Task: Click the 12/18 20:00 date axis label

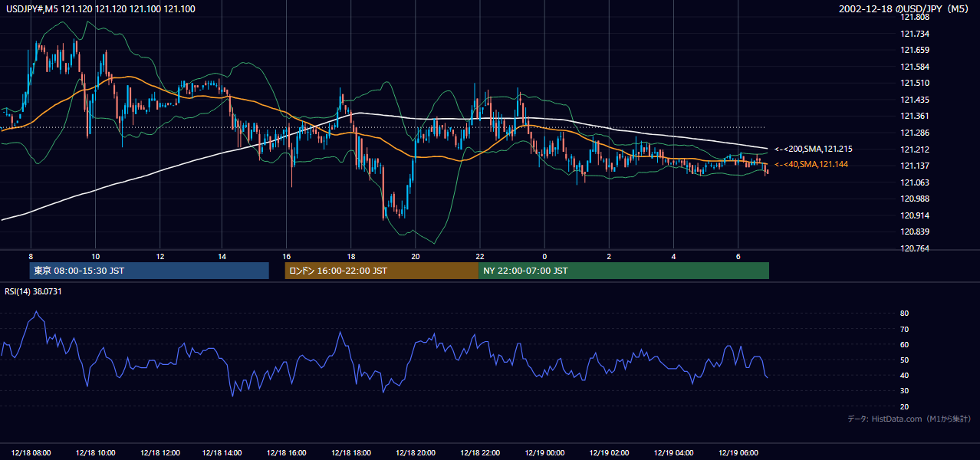Action: click(416, 452)
